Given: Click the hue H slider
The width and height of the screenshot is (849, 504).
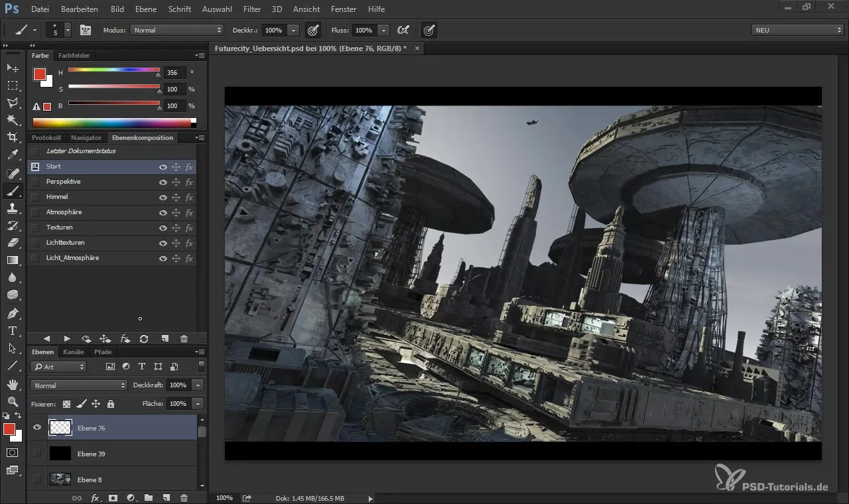Looking at the screenshot, I should [113, 70].
